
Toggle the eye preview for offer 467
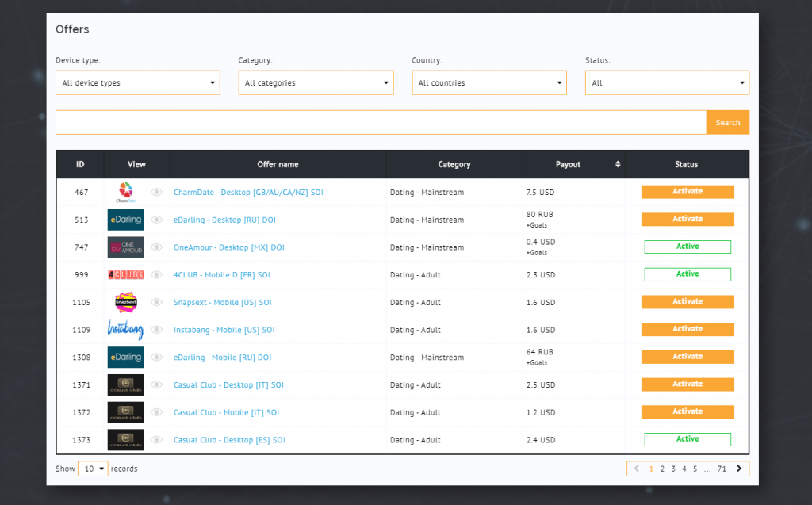point(157,193)
